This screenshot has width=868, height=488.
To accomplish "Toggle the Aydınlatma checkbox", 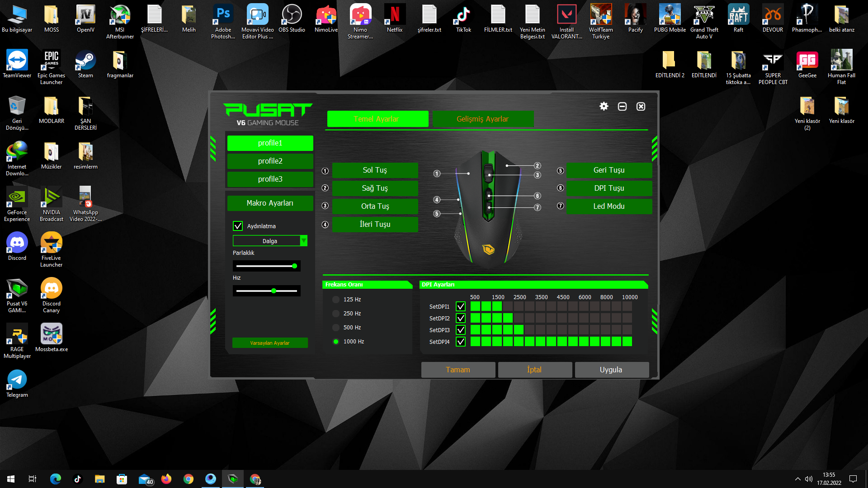I will click(x=238, y=226).
